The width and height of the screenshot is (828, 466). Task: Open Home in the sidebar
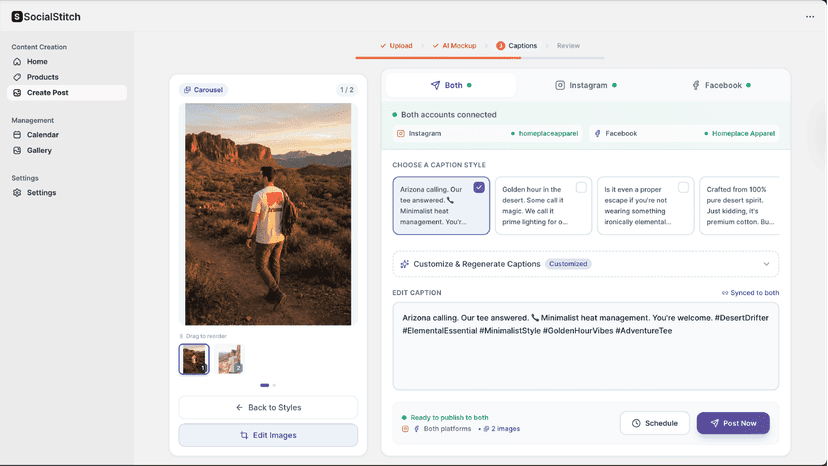(67, 62)
